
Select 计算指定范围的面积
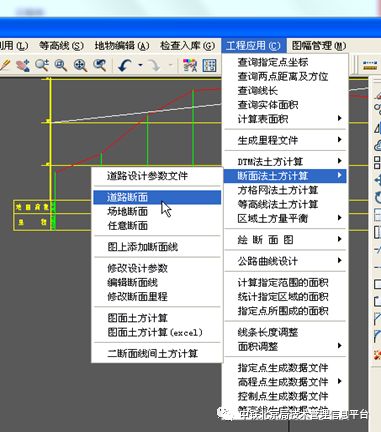(x=285, y=283)
